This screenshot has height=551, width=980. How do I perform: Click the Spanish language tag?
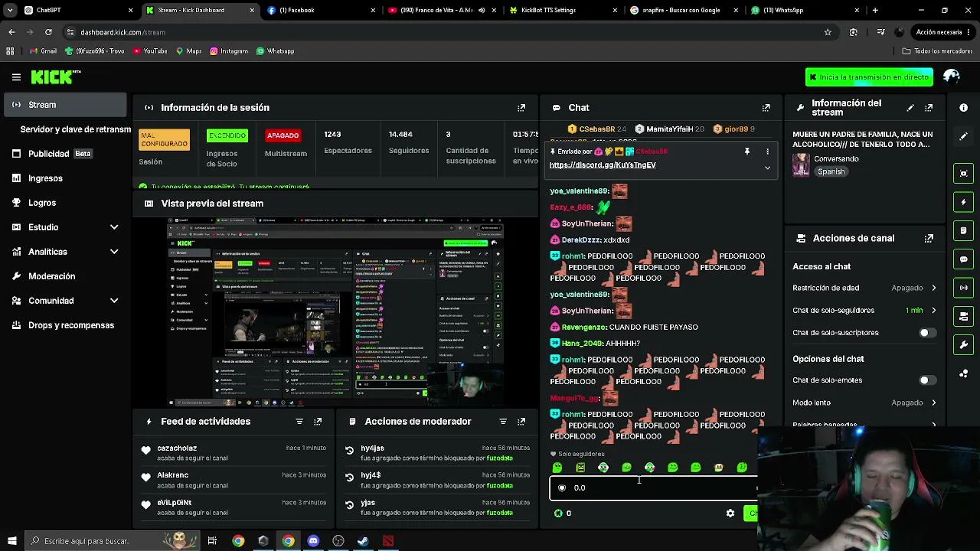831,172
